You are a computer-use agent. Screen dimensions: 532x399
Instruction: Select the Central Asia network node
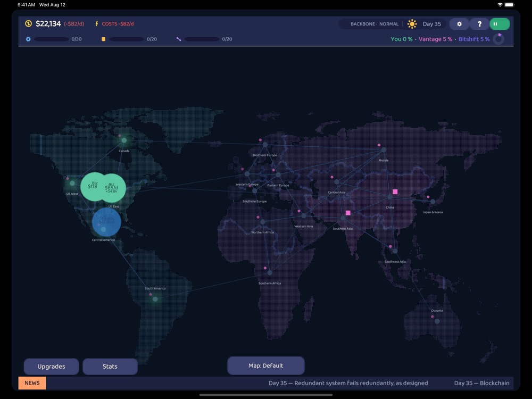[337, 182]
